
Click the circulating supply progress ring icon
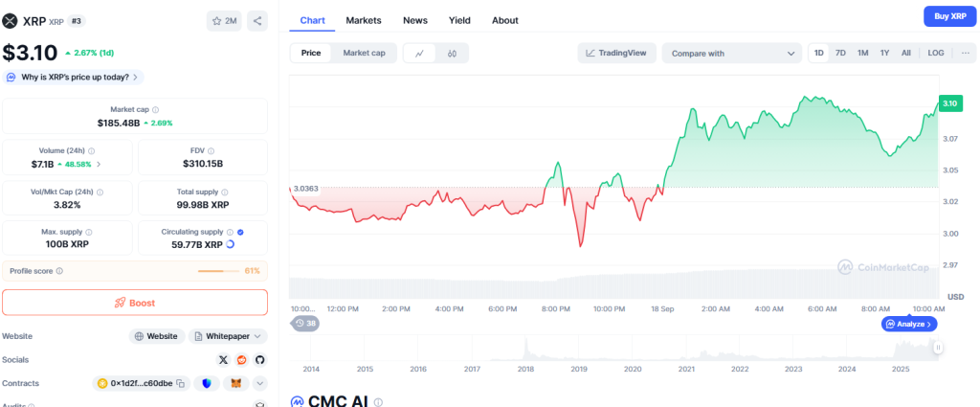(x=230, y=244)
